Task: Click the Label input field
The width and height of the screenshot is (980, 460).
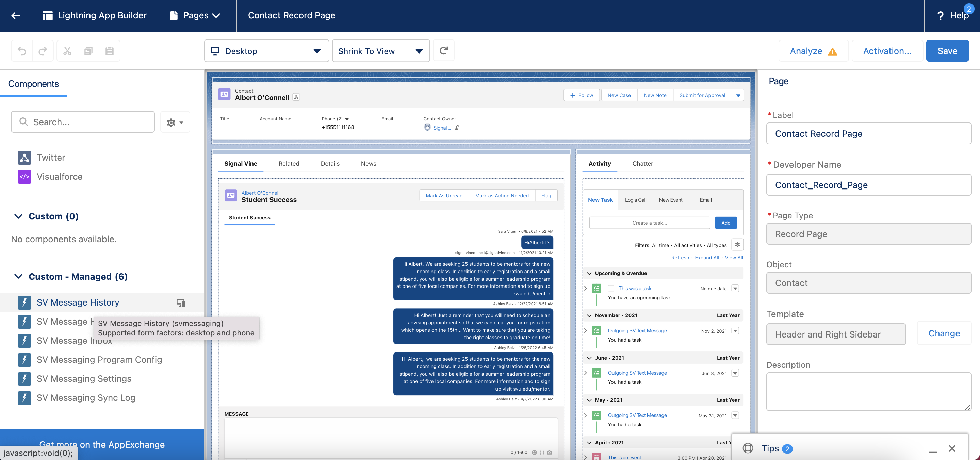Action: tap(868, 134)
